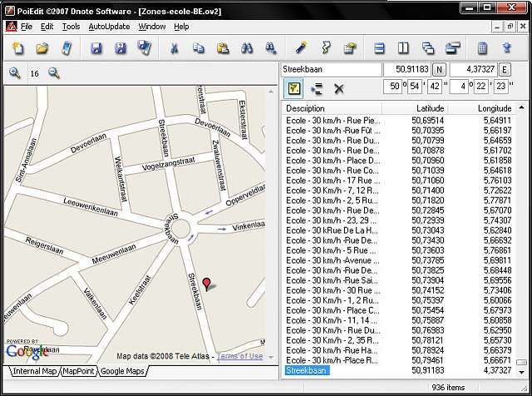
Task: Sort the list by the Latitude column header
Action: 430,108
